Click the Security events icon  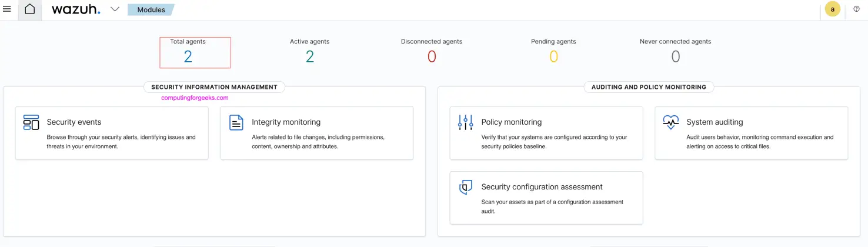pyautogui.click(x=31, y=122)
